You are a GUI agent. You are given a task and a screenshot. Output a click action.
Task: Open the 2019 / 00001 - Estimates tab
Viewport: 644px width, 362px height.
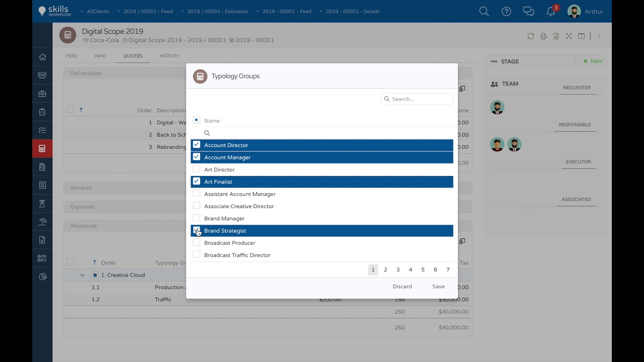tap(217, 11)
